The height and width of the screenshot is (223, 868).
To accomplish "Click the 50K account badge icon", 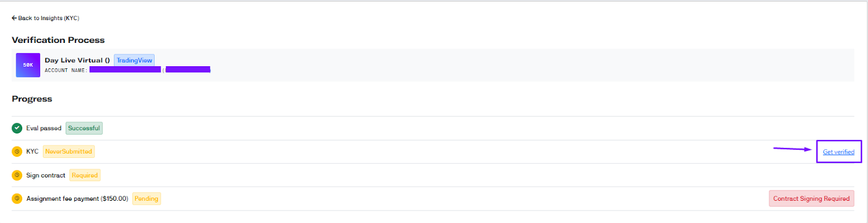I will click(28, 65).
